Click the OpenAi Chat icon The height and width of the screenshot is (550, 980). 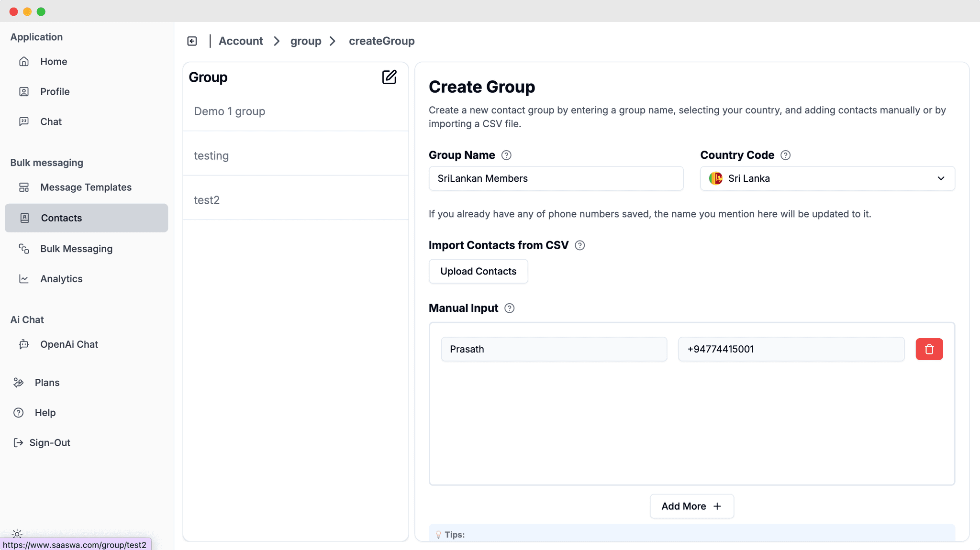coord(24,344)
